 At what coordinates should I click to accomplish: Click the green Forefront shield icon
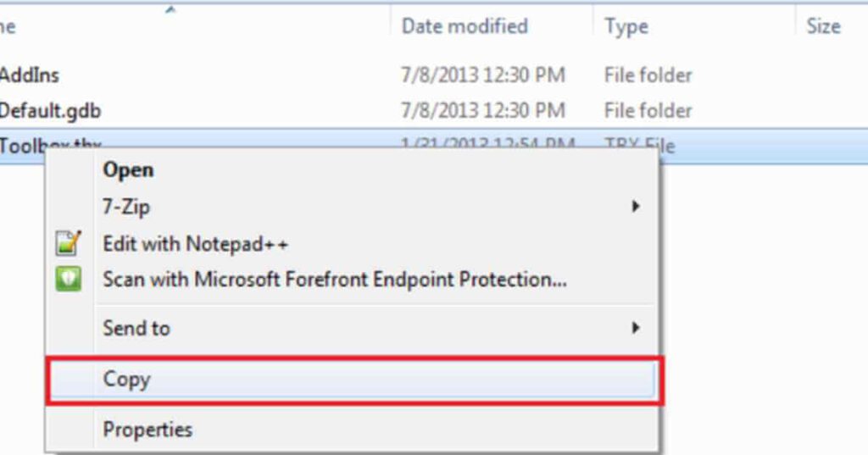69,279
